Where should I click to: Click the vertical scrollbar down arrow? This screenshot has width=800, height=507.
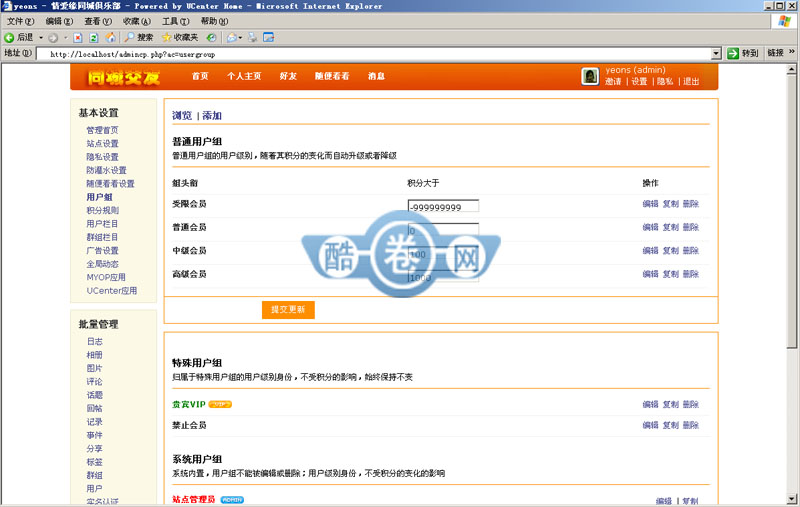791,499
